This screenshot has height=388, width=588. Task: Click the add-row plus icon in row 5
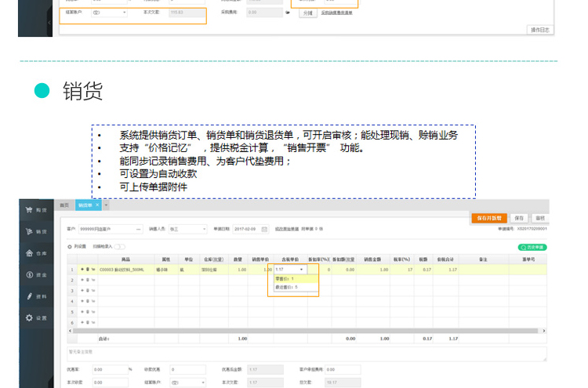(x=82, y=312)
